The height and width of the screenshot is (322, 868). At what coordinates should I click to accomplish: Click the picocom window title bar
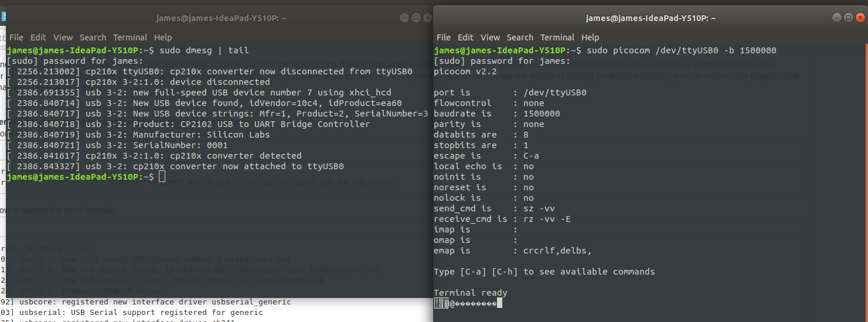pyautogui.click(x=651, y=18)
